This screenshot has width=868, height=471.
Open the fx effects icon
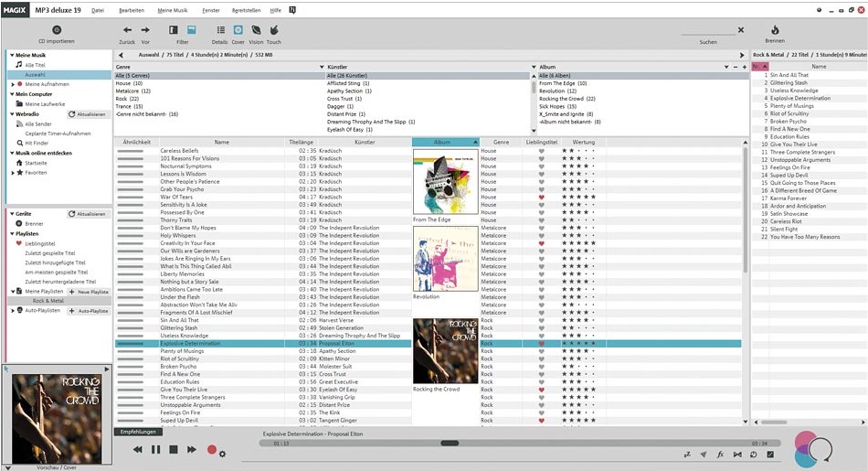click(x=720, y=455)
